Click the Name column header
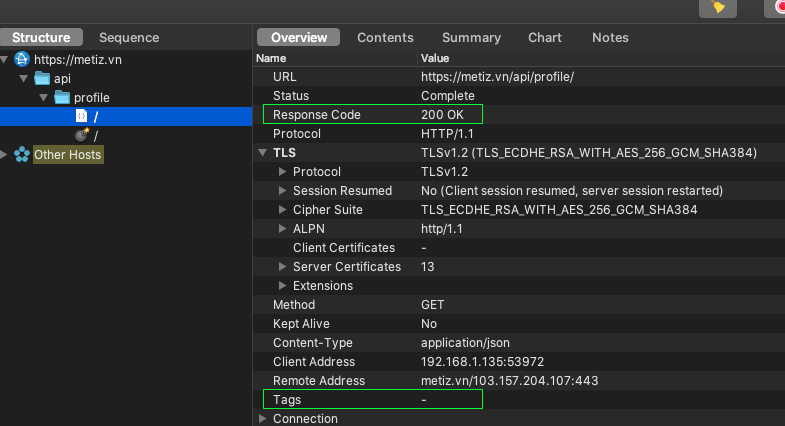 coord(271,58)
